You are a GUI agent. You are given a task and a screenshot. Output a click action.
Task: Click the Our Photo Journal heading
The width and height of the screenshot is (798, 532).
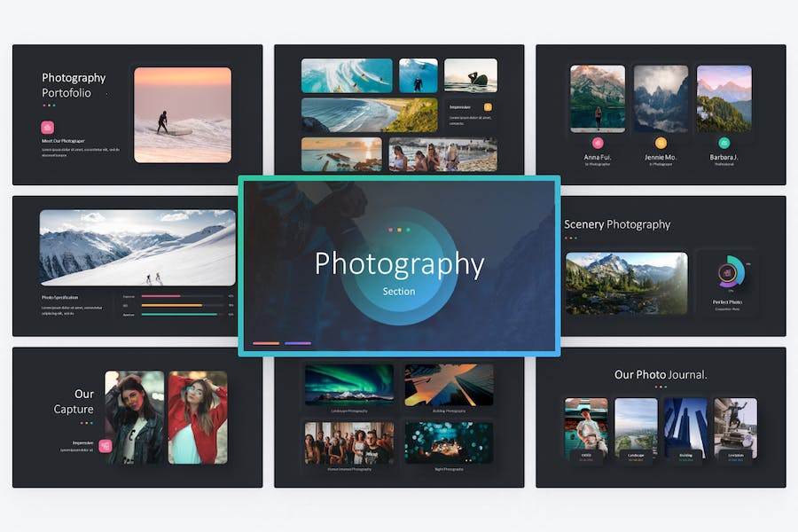coord(661,375)
